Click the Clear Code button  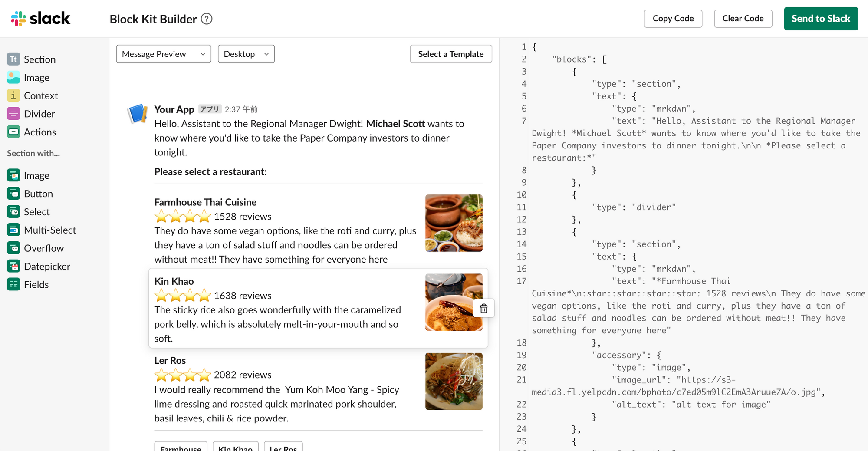pos(743,19)
